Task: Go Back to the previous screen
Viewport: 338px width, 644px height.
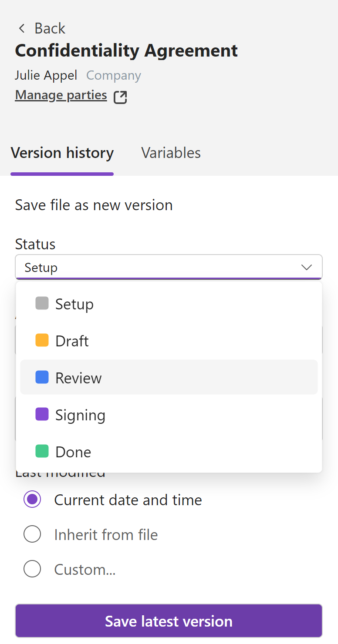Action: pos(49,29)
